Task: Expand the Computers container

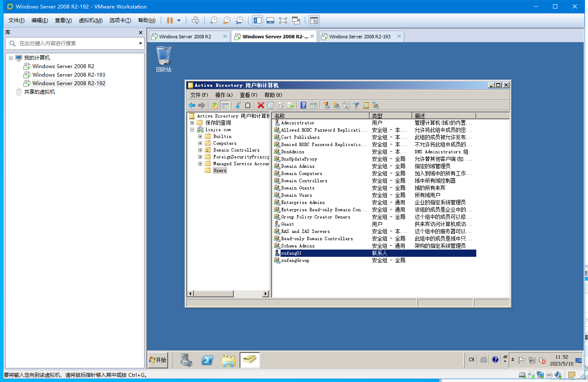Action: coord(200,143)
